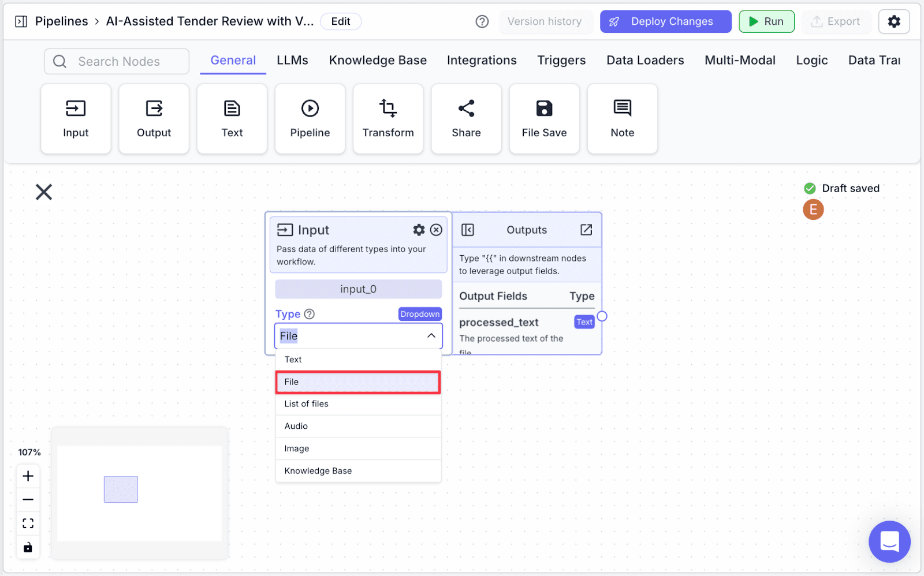Viewport: 924px width, 576px height.
Task: Choose Audio input type
Action: [358, 427]
